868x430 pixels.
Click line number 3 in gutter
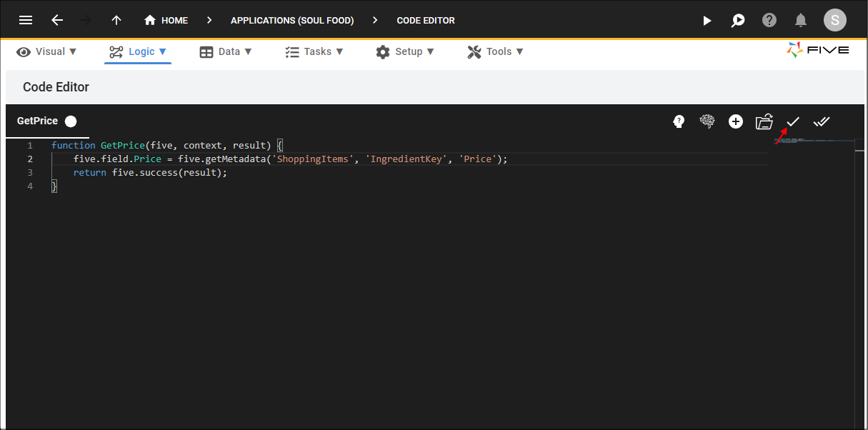point(30,173)
